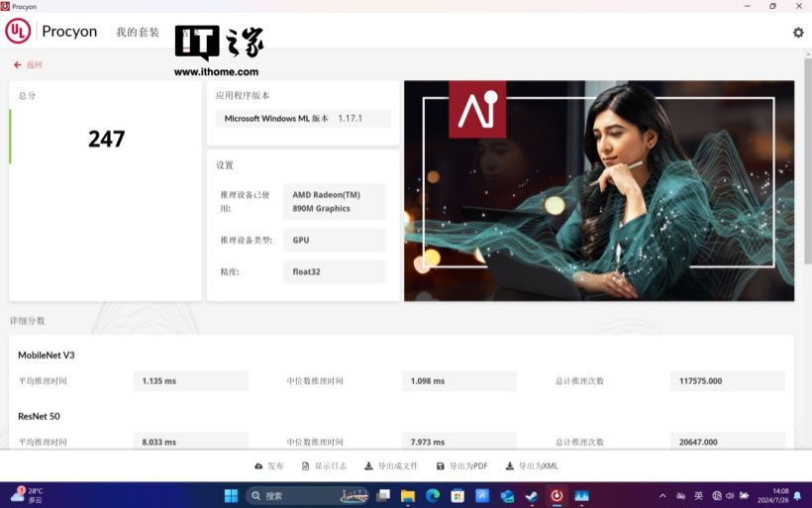Click 导出成文件 export to file

click(391, 466)
